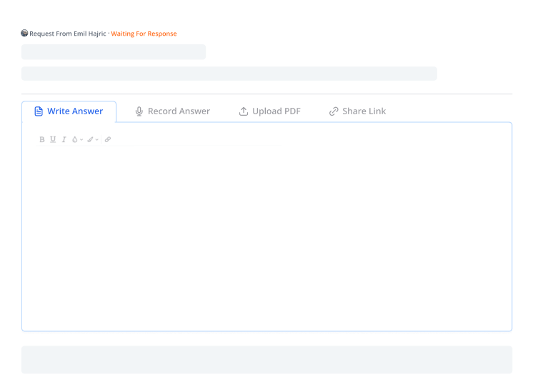The width and height of the screenshot is (533, 392).
Task: Select the Write Answer tab
Action: coord(69,111)
